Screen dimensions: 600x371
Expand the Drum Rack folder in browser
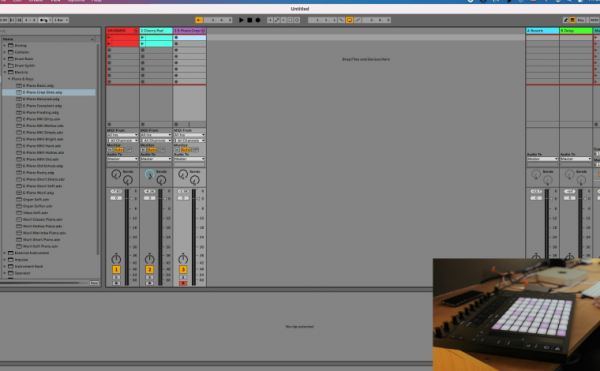[5, 59]
